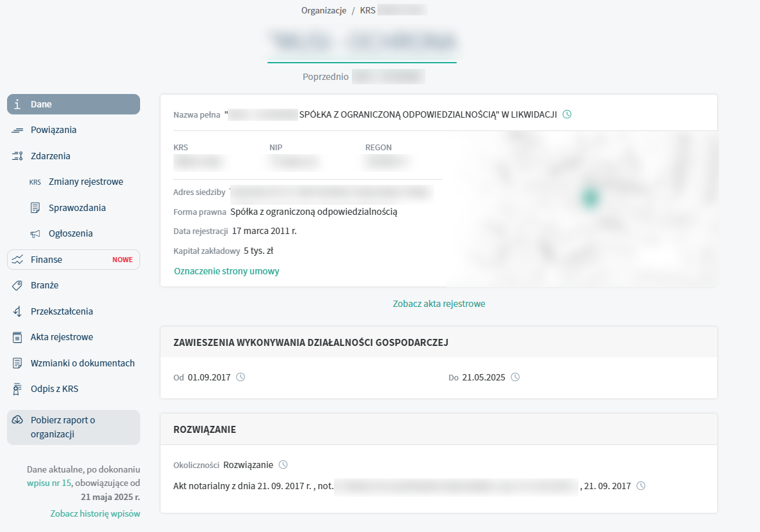Click the Oznaczenie strony umowy link
760x532 pixels.
[226, 271]
